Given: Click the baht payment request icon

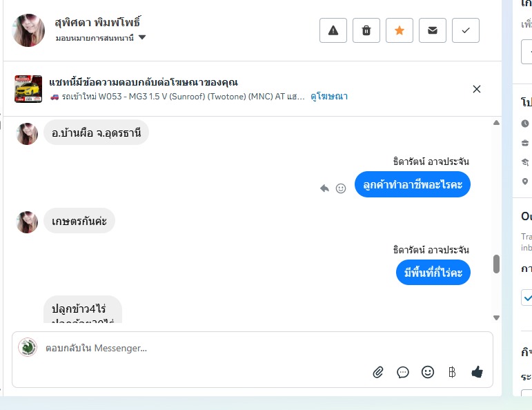Looking at the screenshot, I should pyautogui.click(x=452, y=372).
